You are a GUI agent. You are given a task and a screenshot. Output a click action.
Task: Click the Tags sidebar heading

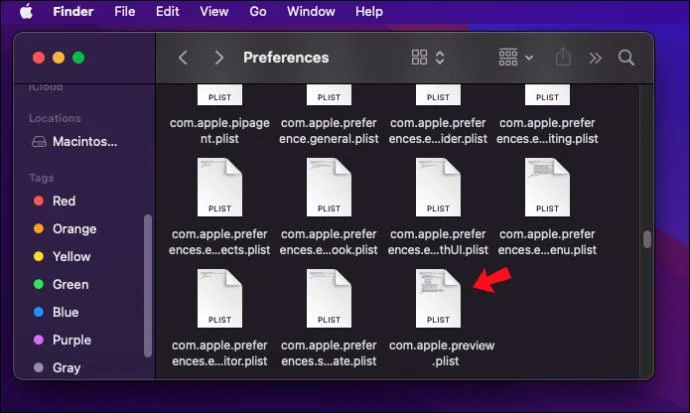click(x=41, y=178)
